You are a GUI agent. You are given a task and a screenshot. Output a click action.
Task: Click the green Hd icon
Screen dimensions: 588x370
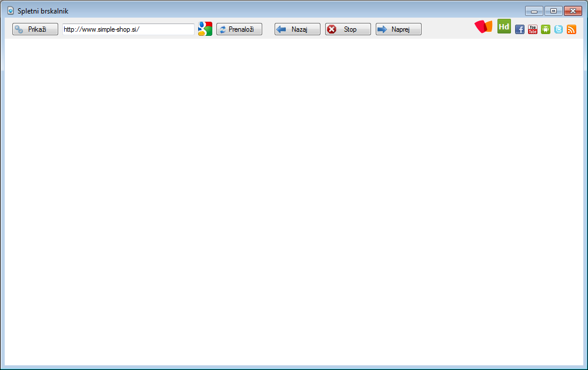click(504, 26)
